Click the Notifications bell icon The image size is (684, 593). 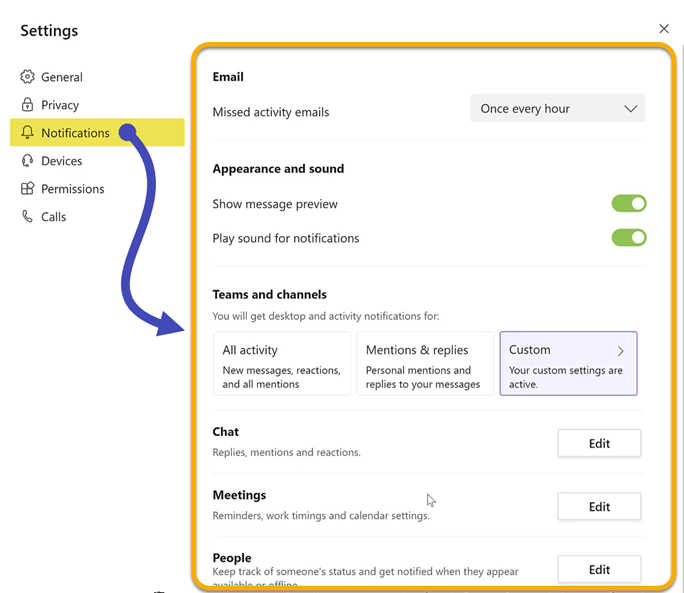(27, 132)
